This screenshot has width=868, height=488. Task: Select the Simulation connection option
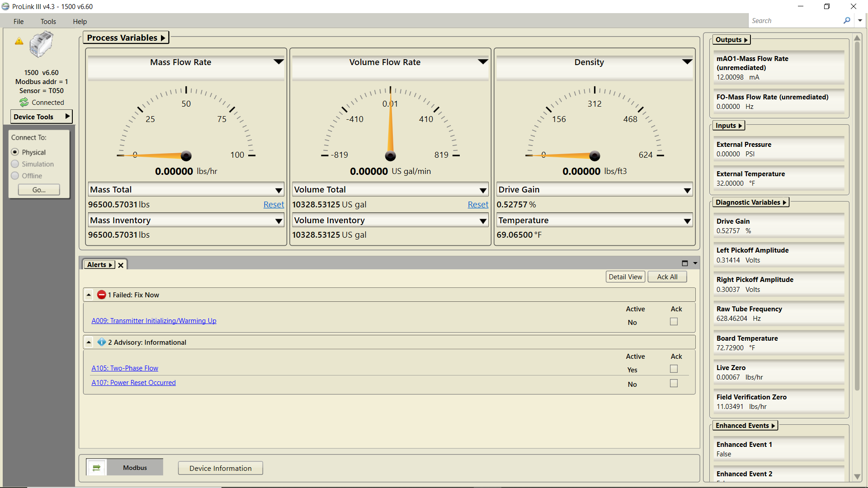15,164
